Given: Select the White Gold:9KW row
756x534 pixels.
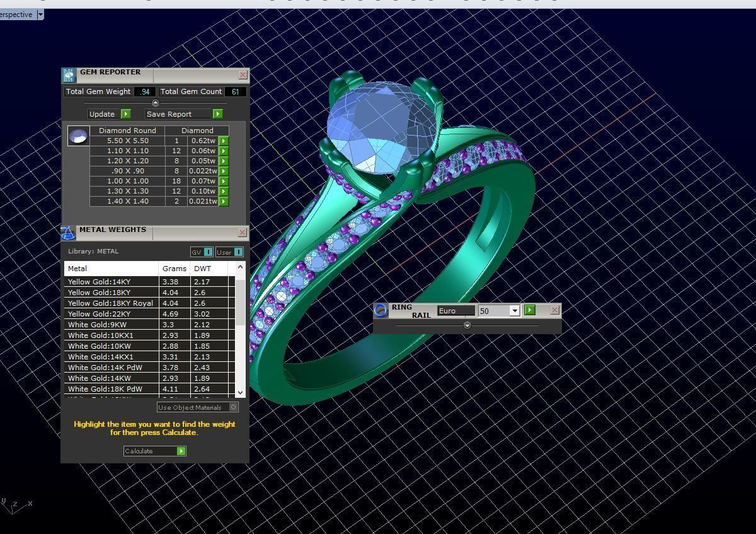Looking at the screenshot, I should (x=150, y=325).
